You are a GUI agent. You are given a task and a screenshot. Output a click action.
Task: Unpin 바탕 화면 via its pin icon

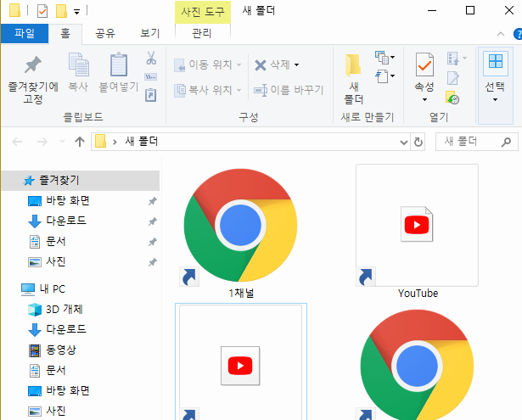coord(153,201)
